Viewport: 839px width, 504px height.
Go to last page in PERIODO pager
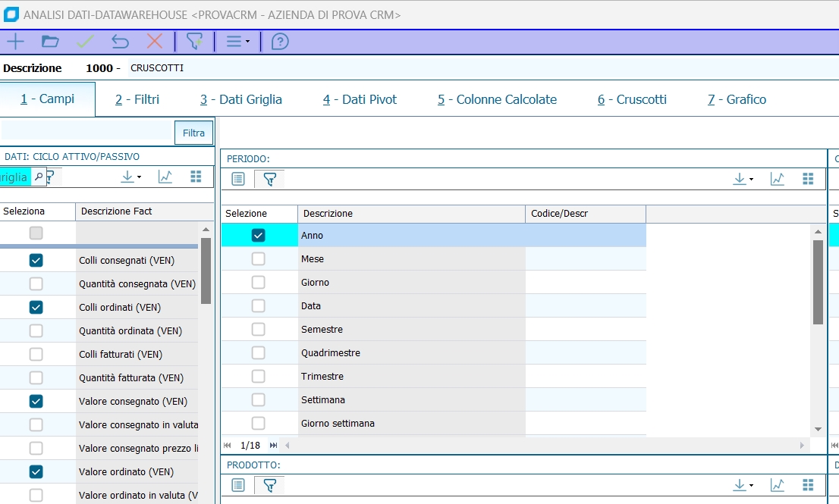pyautogui.click(x=273, y=446)
